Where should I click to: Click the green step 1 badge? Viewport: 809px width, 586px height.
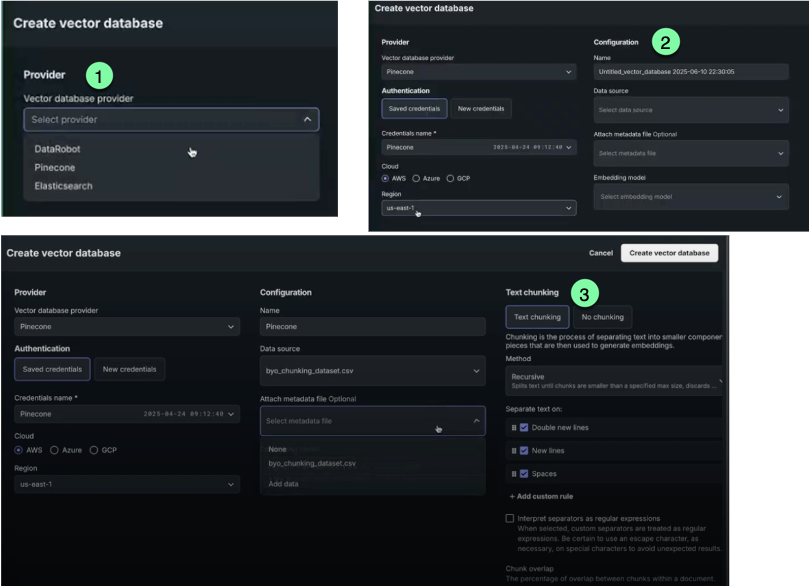(97, 75)
